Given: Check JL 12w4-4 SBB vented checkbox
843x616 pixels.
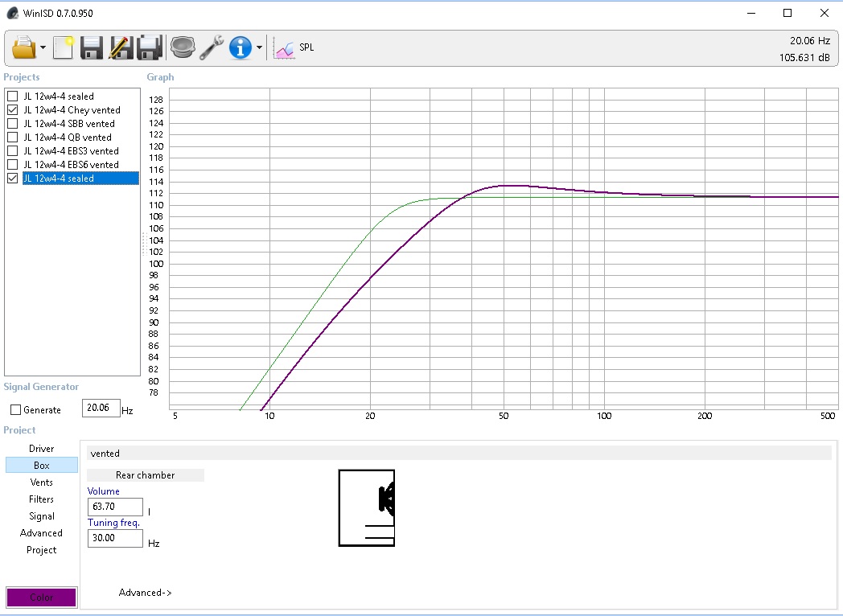Looking at the screenshot, I should [12, 124].
